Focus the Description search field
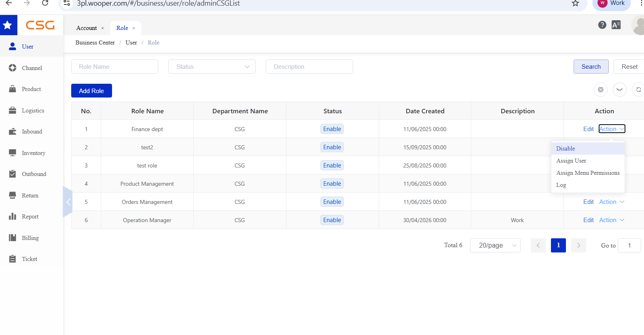Viewport: 644px width, 335px height. (309, 67)
